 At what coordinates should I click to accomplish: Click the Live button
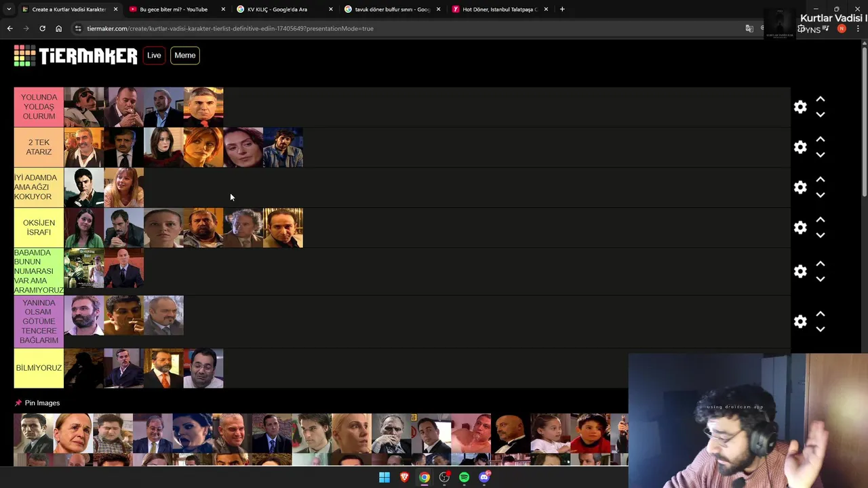pos(154,56)
